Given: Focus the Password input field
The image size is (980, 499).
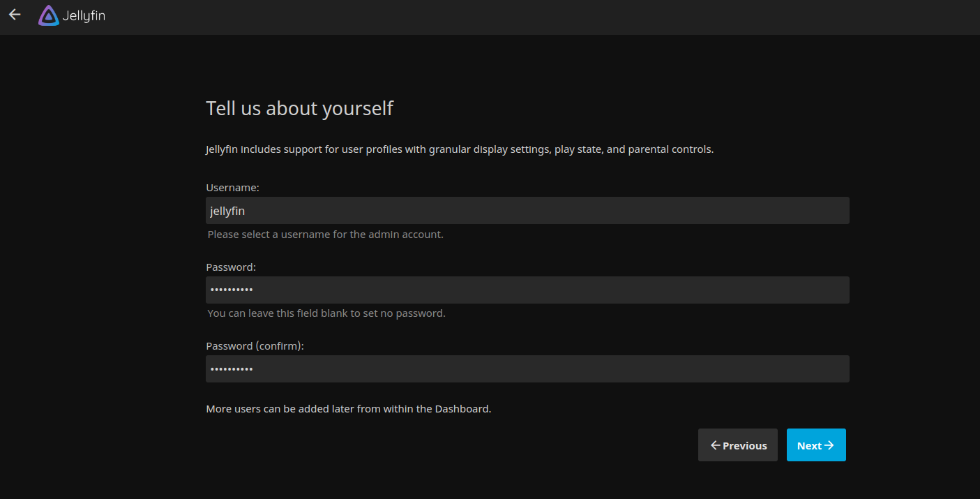Looking at the screenshot, I should point(527,290).
